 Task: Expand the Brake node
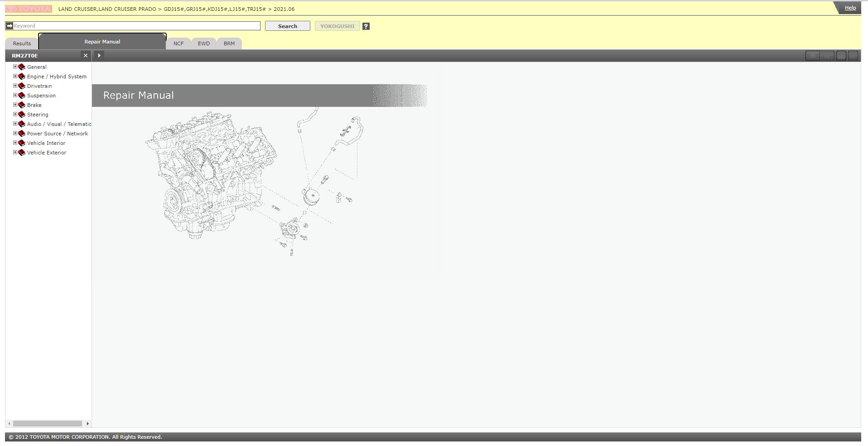(x=15, y=105)
